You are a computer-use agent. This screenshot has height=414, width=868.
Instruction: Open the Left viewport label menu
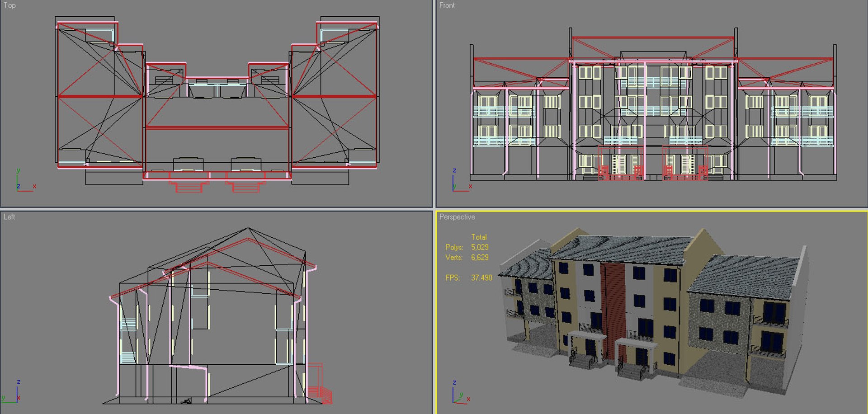point(9,217)
